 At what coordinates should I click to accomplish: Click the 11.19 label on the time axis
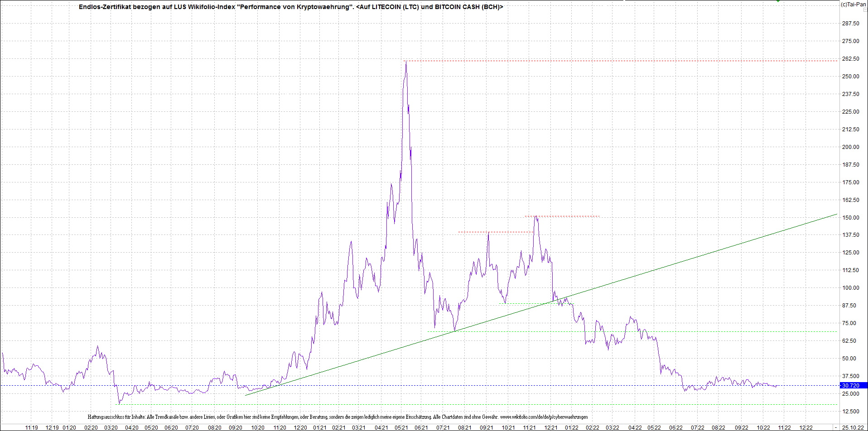[31, 427]
